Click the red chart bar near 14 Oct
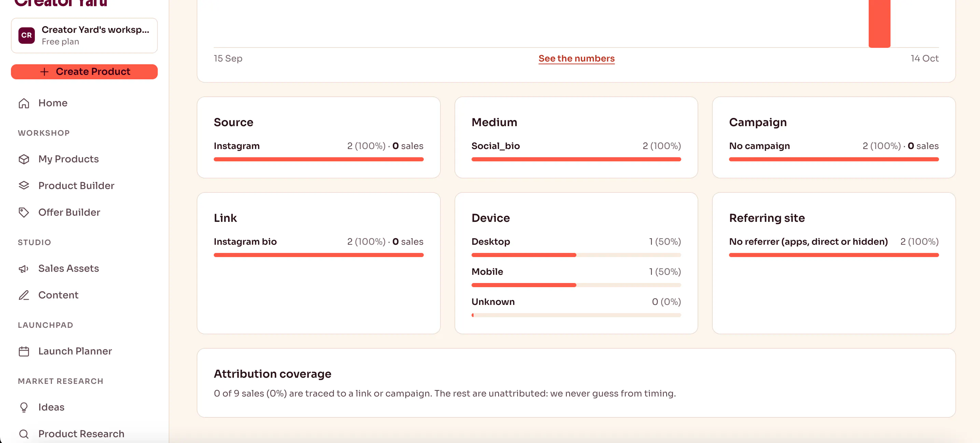The width and height of the screenshot is (980, 443). (879, 24)
